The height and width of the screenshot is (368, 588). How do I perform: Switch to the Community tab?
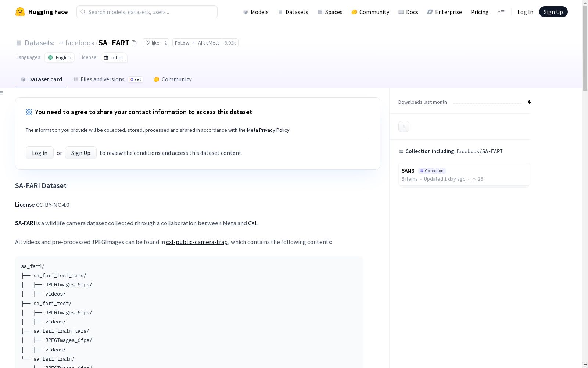[172, 79]
